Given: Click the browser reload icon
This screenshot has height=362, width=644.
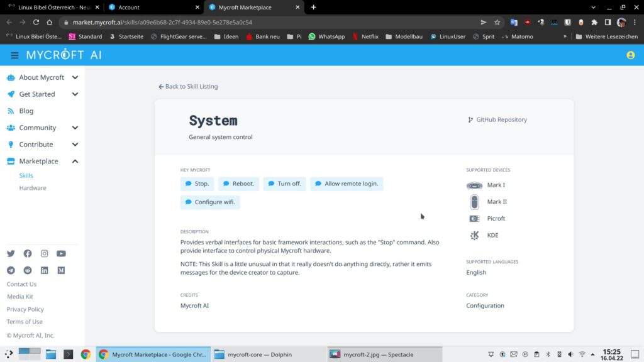Looking at the screenshot, I should 36,22.
